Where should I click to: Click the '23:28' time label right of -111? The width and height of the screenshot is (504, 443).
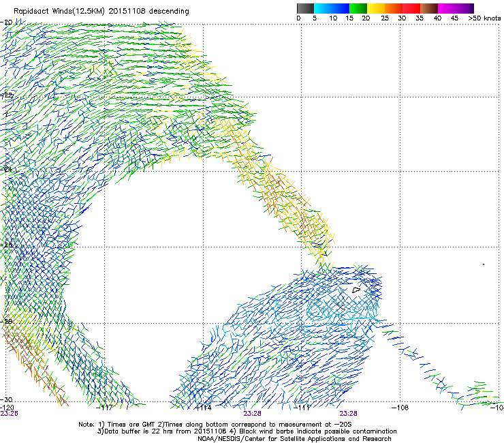349,414
